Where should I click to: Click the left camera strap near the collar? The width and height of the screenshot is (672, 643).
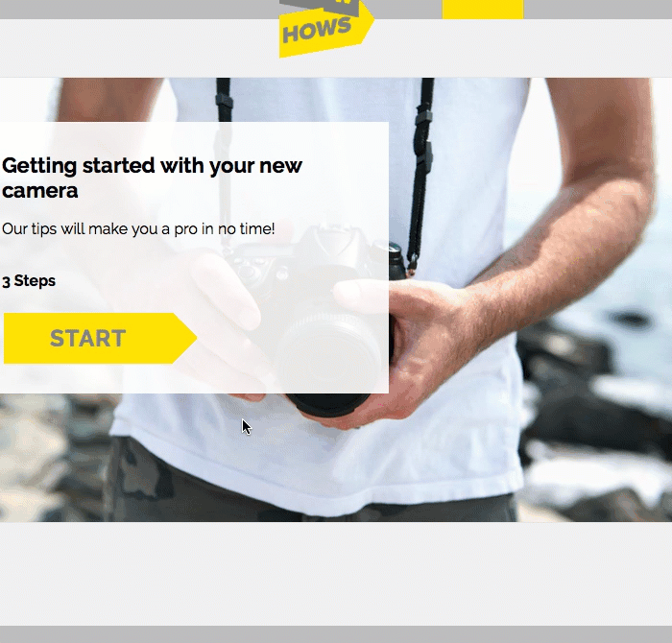click(224, 100)
